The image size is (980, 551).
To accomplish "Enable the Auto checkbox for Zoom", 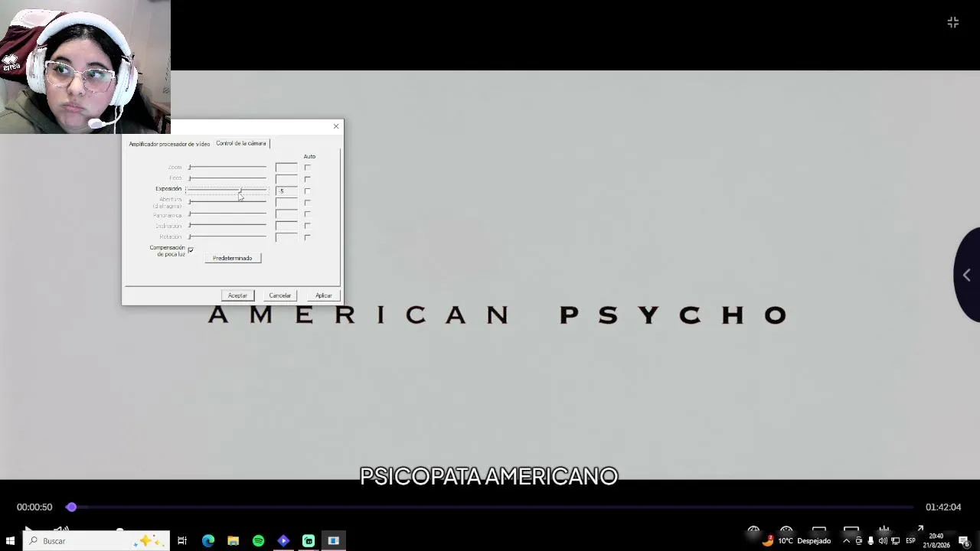I will [307, 168].
